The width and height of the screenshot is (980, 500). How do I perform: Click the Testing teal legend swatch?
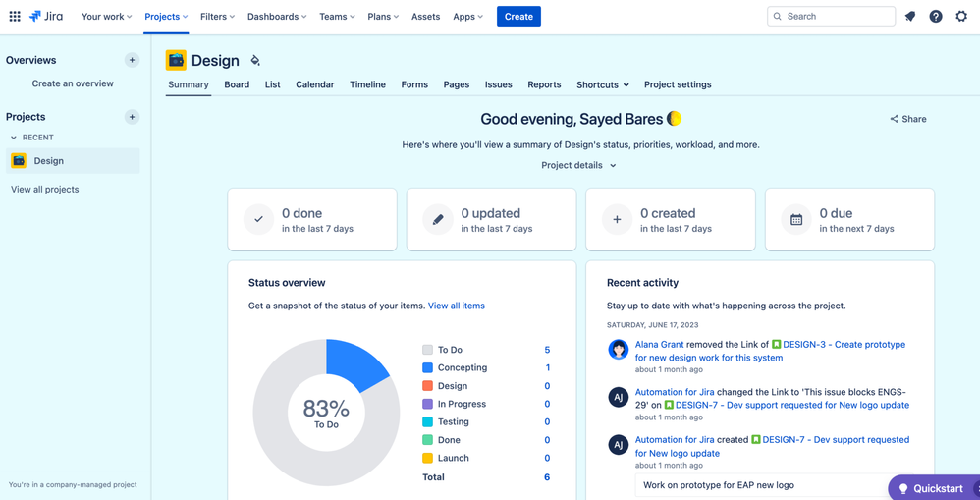(x=427, y=421)
